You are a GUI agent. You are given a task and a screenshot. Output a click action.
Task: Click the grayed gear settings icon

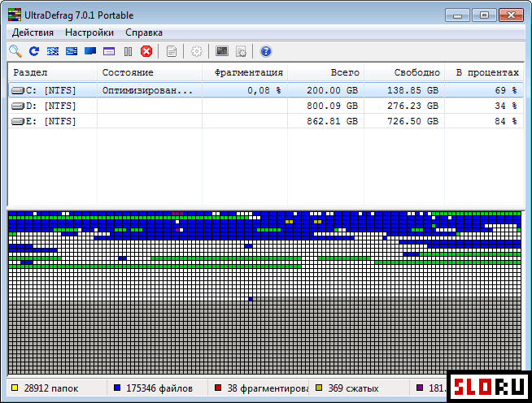(x=196, y=51)
